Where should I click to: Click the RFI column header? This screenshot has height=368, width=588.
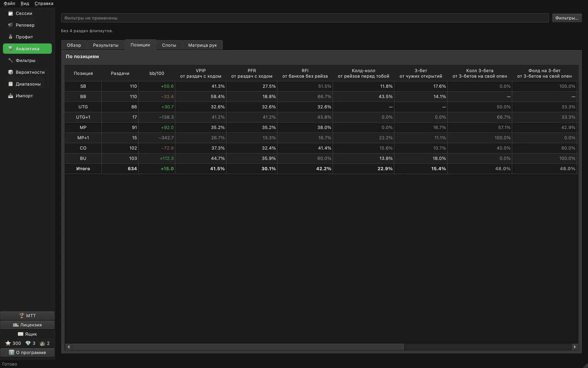point(305,73)
